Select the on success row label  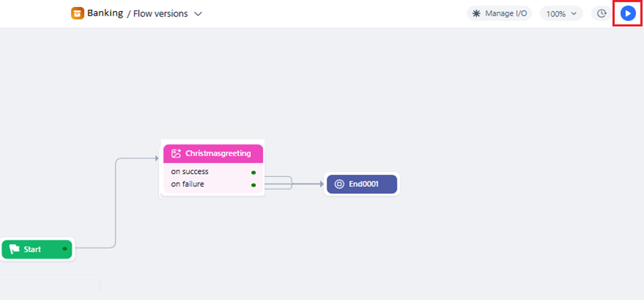coord(190,172)
